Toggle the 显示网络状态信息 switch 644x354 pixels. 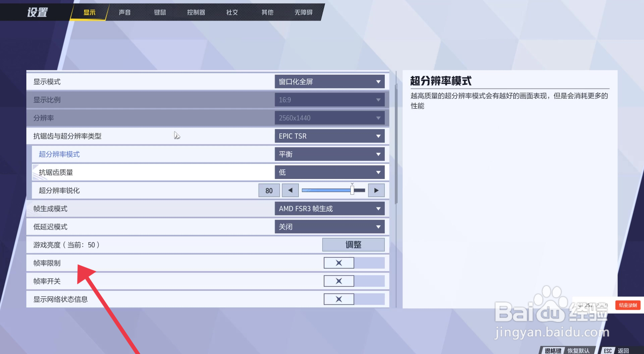[x=354, y=299]
